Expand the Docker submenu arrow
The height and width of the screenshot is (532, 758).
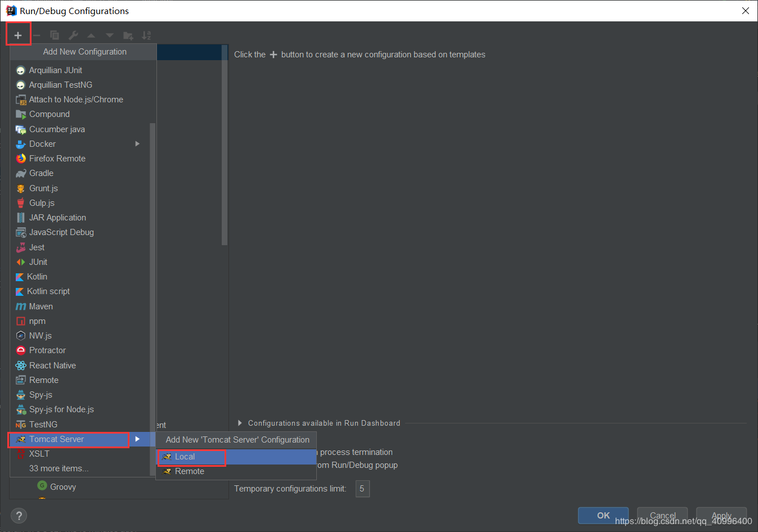[137, 144]
